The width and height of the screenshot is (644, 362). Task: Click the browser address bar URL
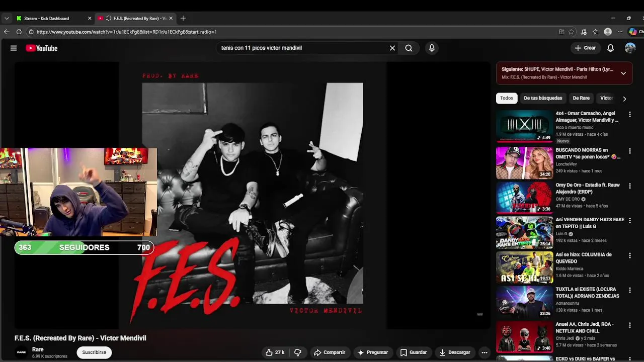(x=127, y=32)
